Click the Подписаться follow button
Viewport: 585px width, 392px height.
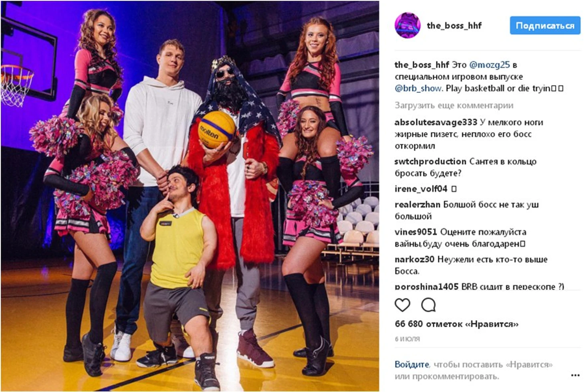pos(545,26)
